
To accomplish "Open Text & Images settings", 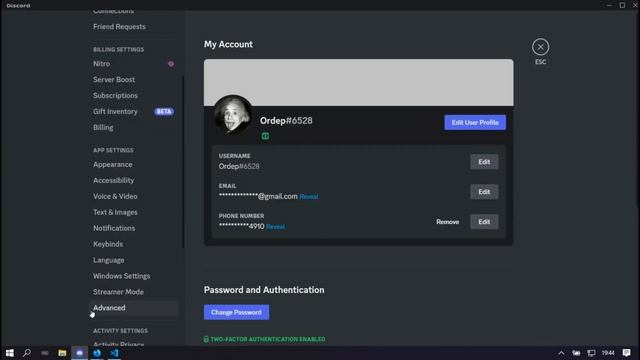I will (133, 212).
